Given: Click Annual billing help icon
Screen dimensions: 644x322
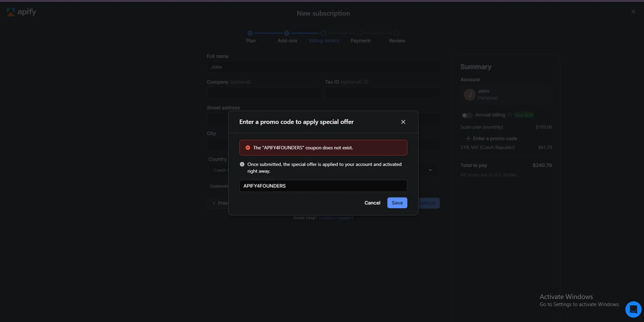Looking at the screenshot, I should point(510,115).
